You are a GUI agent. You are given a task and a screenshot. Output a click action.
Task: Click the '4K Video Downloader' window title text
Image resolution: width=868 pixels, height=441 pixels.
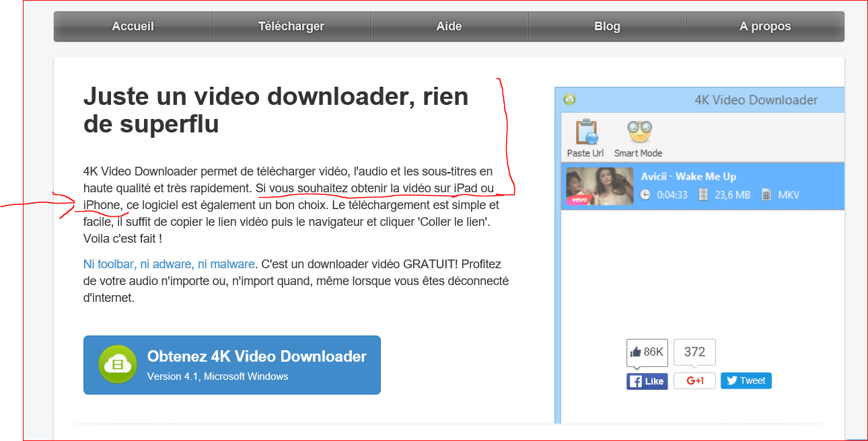(x=756, y=100)
